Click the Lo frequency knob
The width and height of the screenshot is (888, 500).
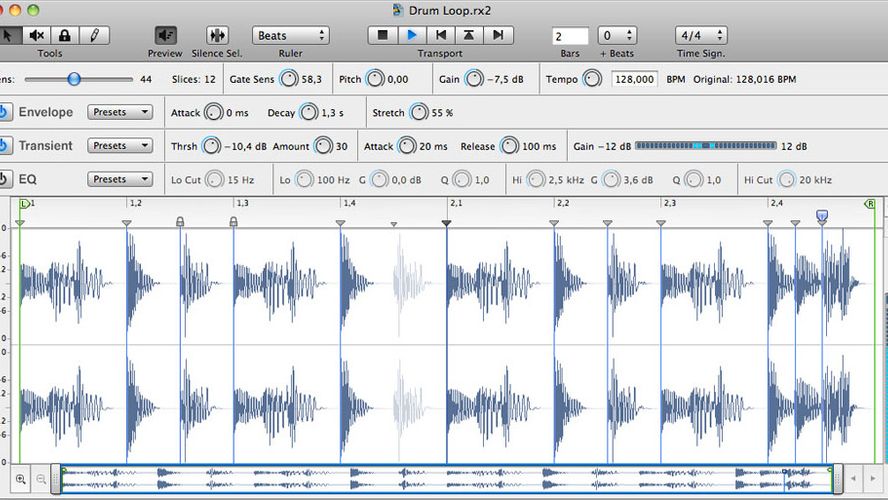coord(305,180)
